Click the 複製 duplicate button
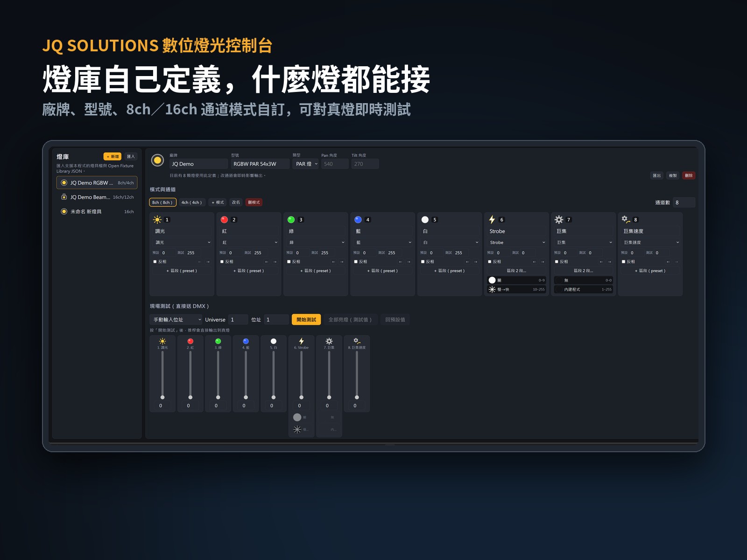Screen dimensions: 747x560 pyautogui.click(x=673, y=175)
